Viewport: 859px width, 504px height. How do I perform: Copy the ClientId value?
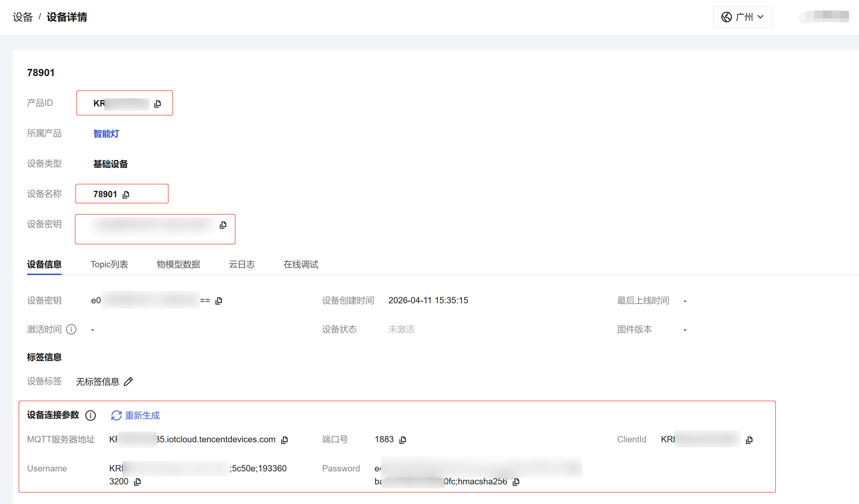tap(749, 440)
